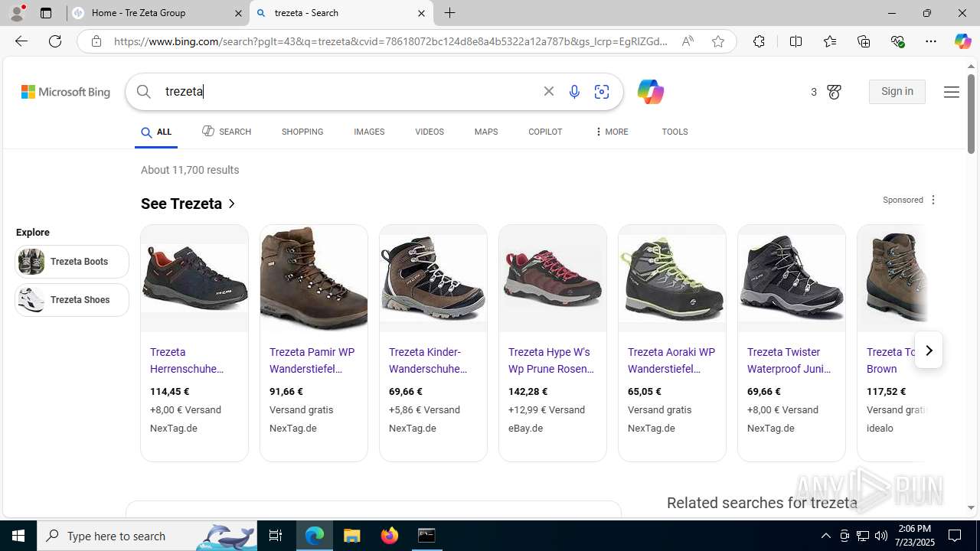Open Trezeta Twister Waterproof product link

tap(789, 360)
